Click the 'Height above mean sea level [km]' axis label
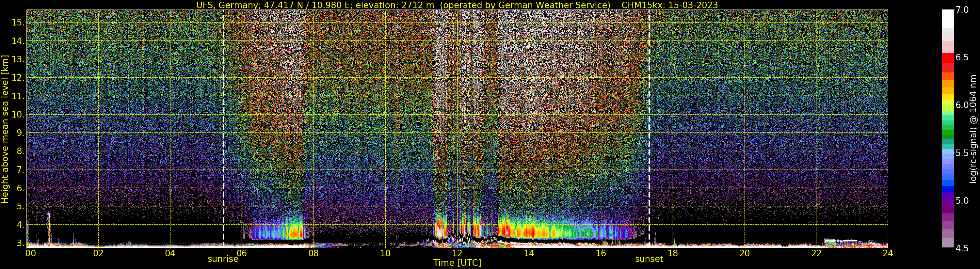Viewport: 980px width, 269px height. coord(5,129)
